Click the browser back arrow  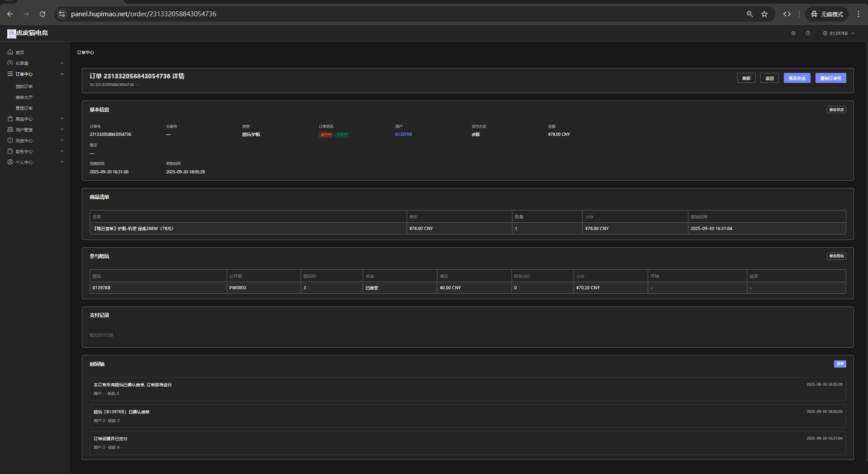click(x=10, y=14)
